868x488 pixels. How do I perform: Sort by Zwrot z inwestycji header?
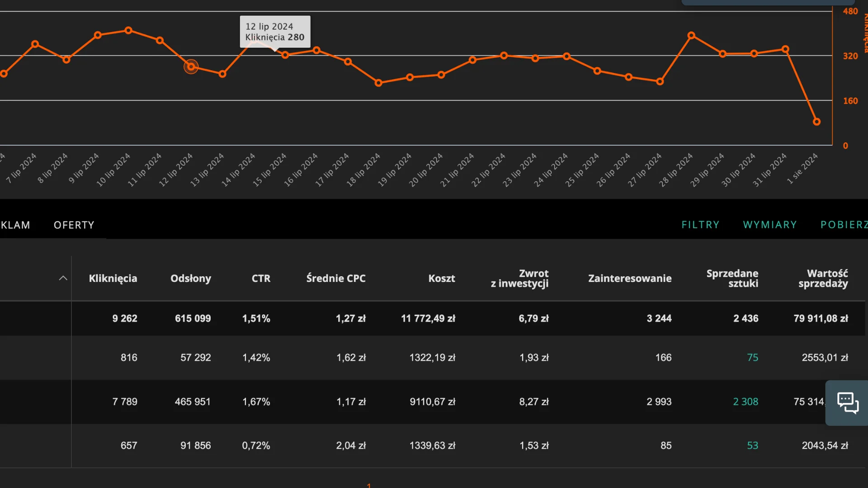(520, 278)
